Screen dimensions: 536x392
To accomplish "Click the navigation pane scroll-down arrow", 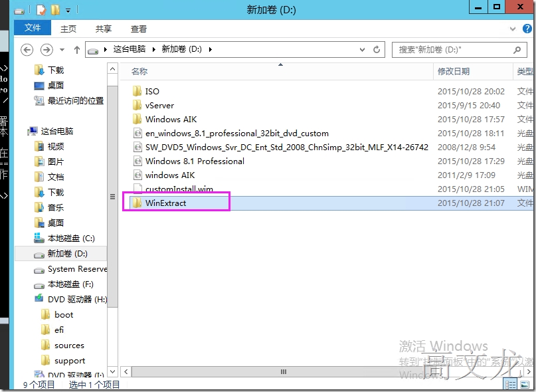I will (112, 371).
